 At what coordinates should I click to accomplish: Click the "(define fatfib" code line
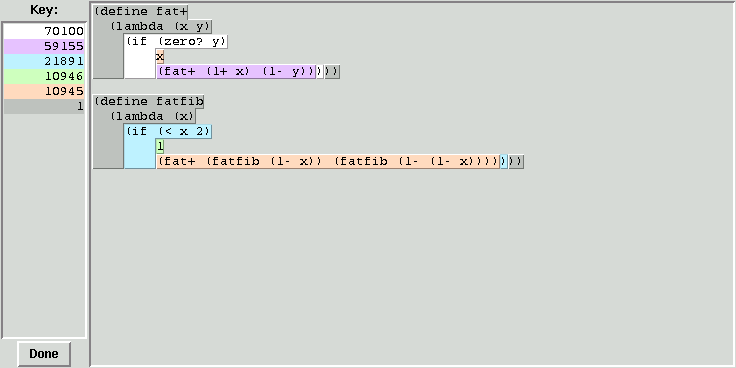click(x=149, y=101)
